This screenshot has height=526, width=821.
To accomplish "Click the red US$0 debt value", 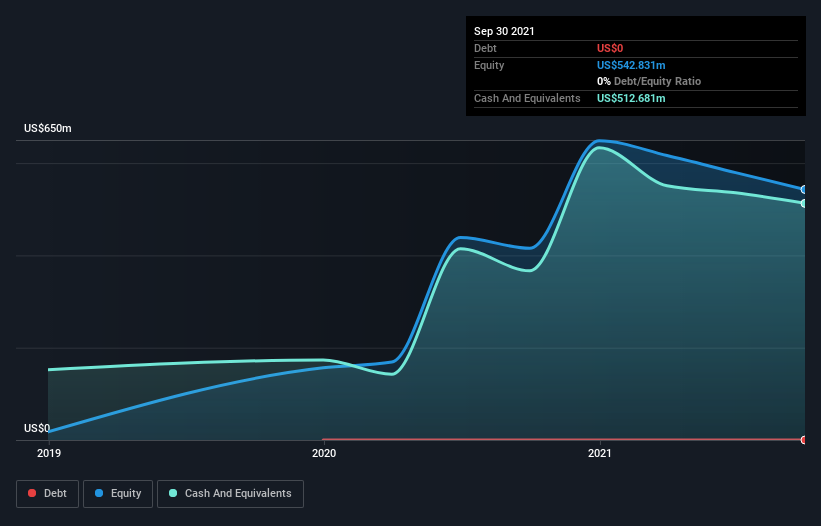I will click(x=610, y=48).
